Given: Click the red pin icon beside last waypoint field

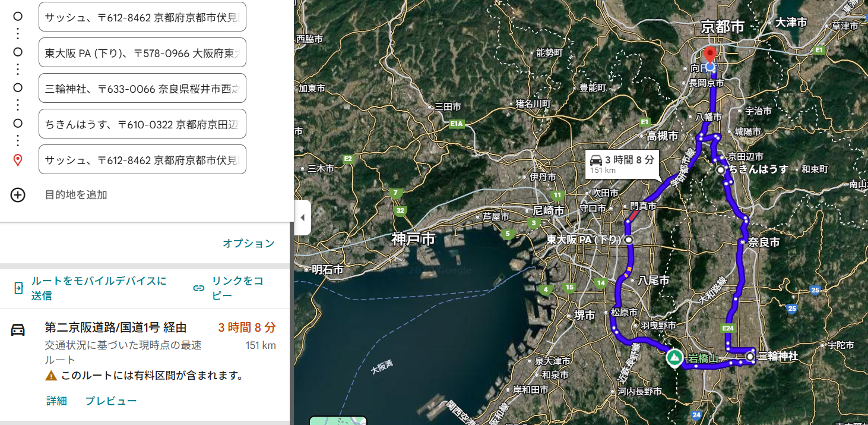Looking at the screenshot, I should [18, 160].
